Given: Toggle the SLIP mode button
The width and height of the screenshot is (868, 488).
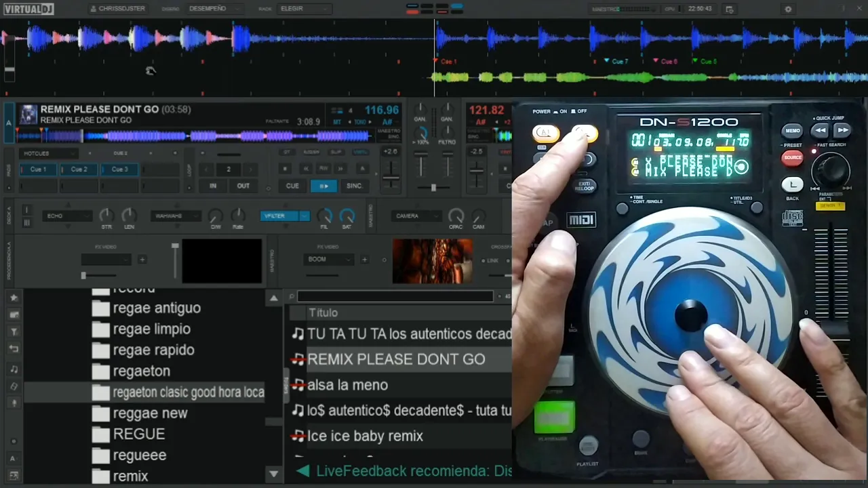Looking at the screenshot, I should point(336,152).
